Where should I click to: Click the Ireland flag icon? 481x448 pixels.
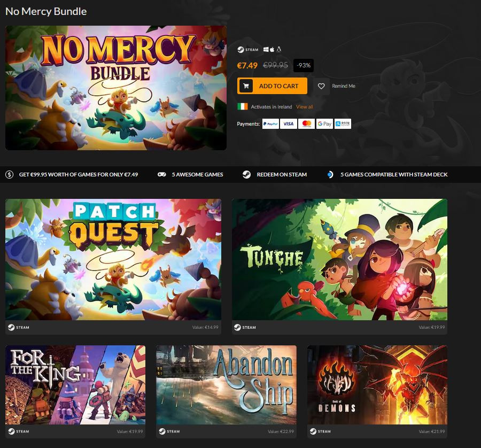pyautogui.click(x=242, y=107)
